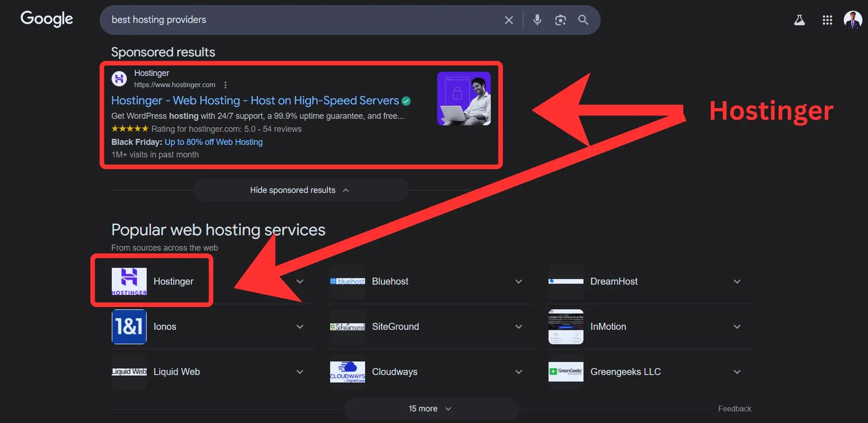Start voice search with microphone icon
This screenshot has height=423, width=868.
[537, 20]
